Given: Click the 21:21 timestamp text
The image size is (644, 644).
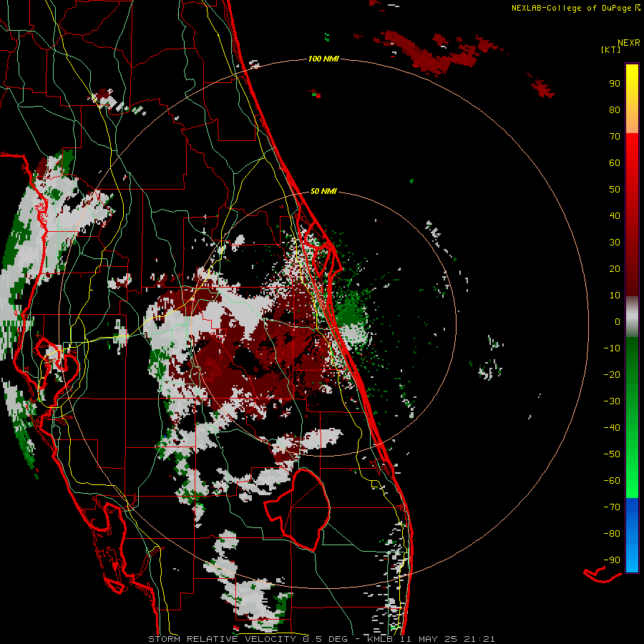Looking at the screenshot, I should [479, 639].
